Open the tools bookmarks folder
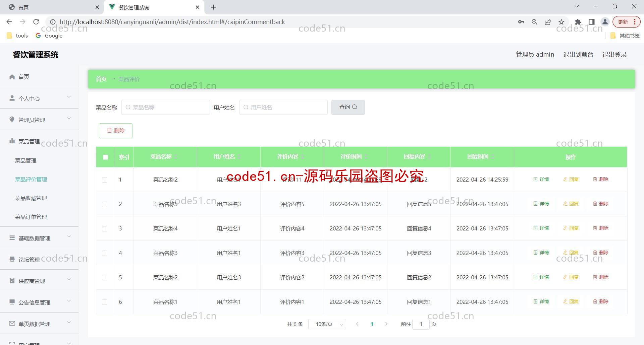Image resolution: width=644 pixels, height=345 pixels. [x=17, y=36]
